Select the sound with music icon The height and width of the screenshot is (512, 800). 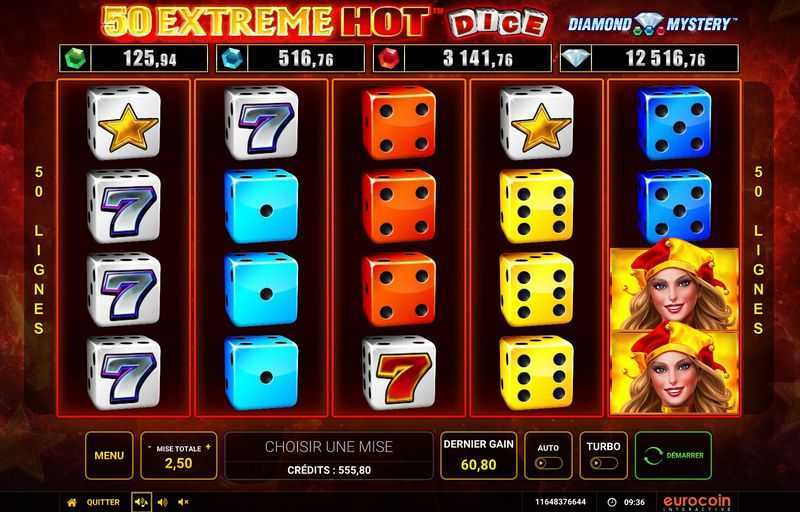click(141, 502)
